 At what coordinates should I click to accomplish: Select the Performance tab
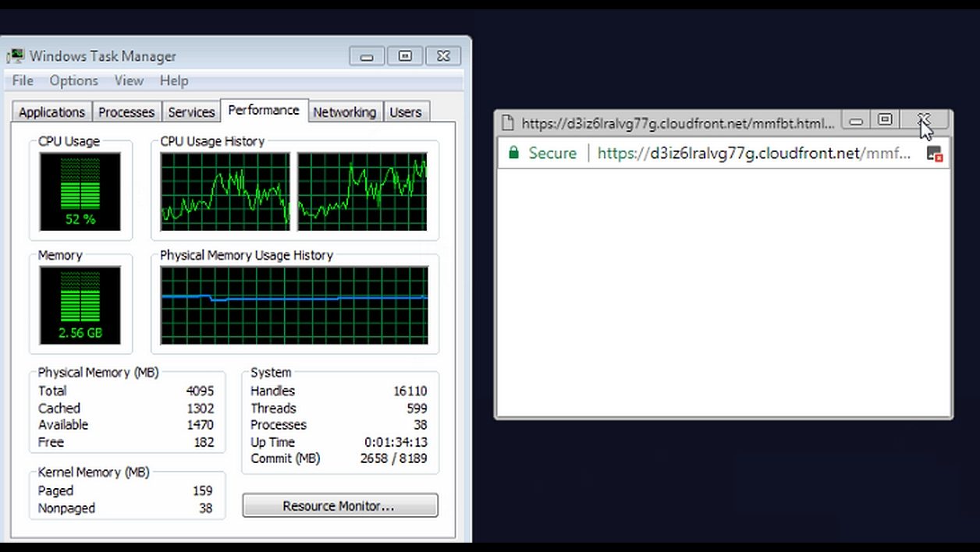pyautogui.click(x=264, y=111)
